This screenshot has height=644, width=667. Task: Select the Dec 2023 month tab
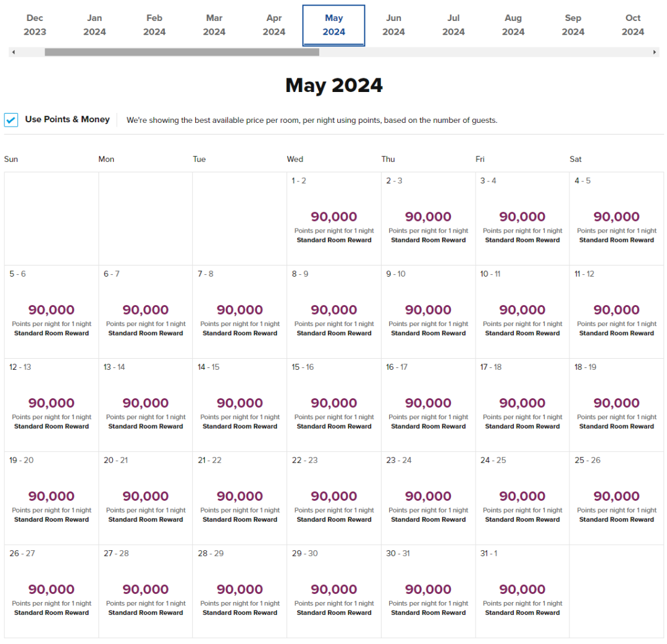point(35,25)
